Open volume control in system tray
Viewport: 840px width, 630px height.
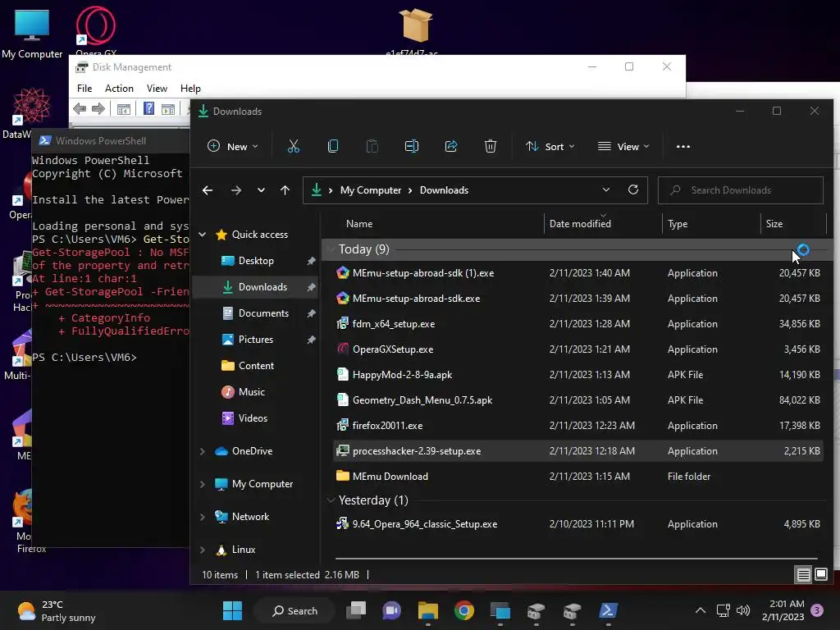[743, 610]
